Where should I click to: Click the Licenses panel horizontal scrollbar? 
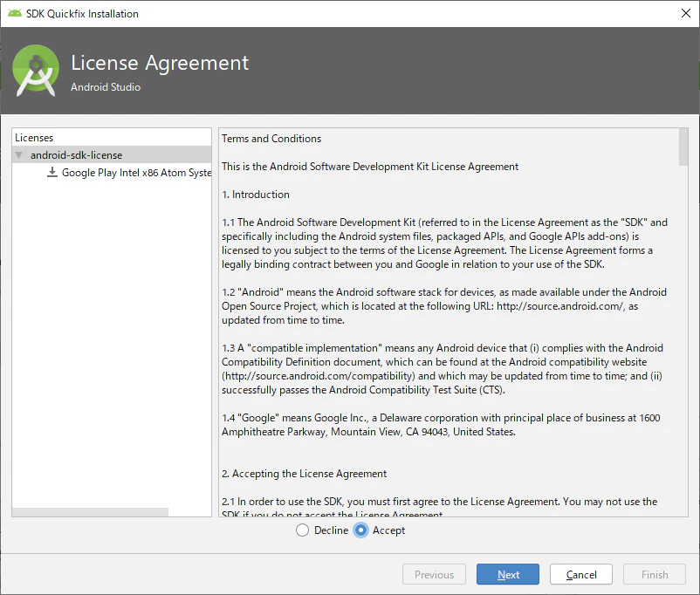[91, 512]
